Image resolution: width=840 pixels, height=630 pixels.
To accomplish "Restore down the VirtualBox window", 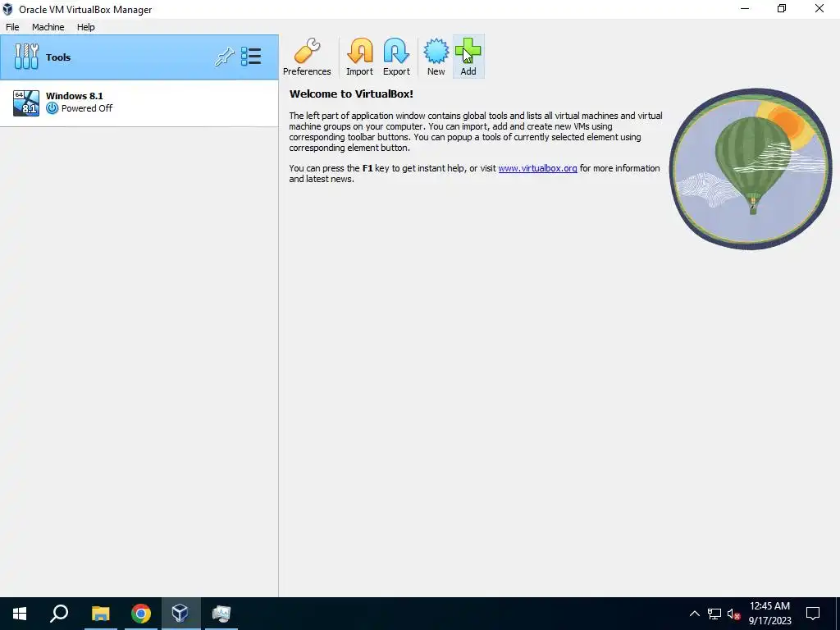I will (x=782, y=8).
